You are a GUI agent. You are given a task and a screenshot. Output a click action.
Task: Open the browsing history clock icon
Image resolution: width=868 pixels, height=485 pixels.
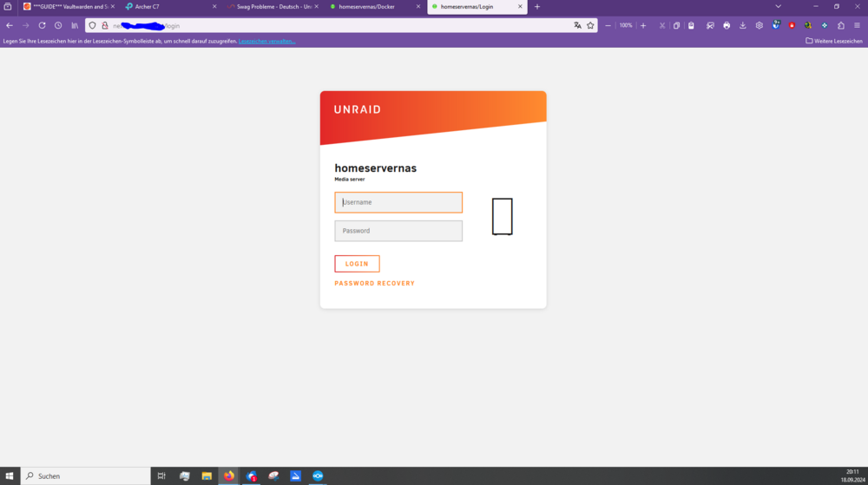click(x=58, y=25)
